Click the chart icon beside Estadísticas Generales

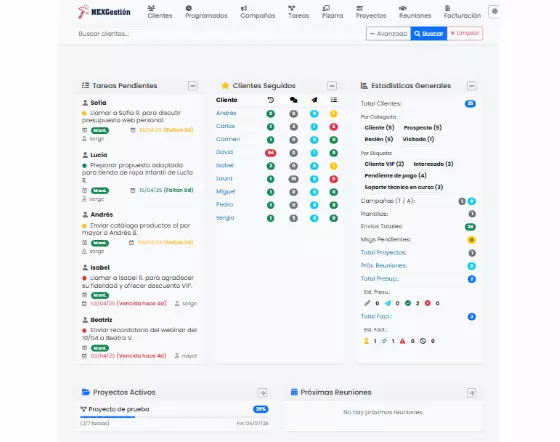pos(364,85)
